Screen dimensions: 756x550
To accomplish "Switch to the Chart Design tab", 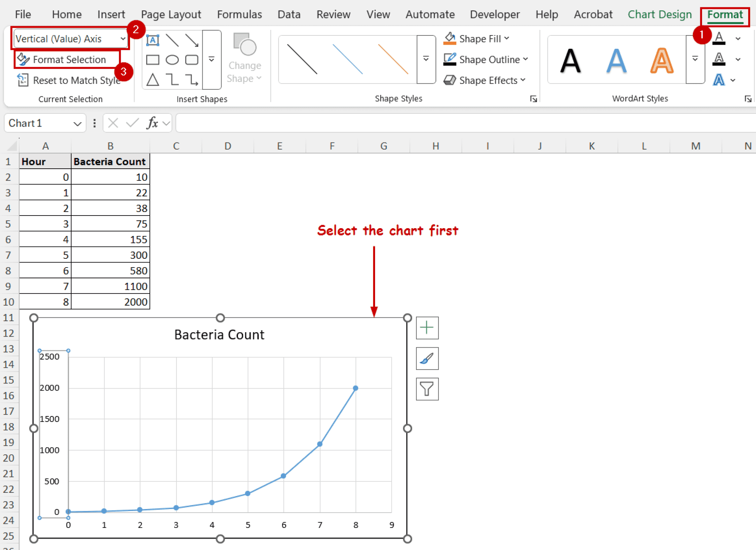I will click(660, 14).
